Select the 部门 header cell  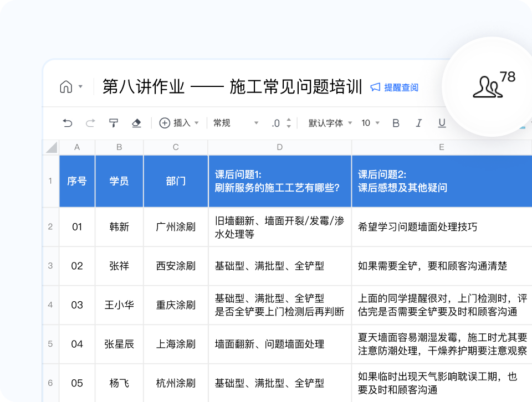pos(176,181)
